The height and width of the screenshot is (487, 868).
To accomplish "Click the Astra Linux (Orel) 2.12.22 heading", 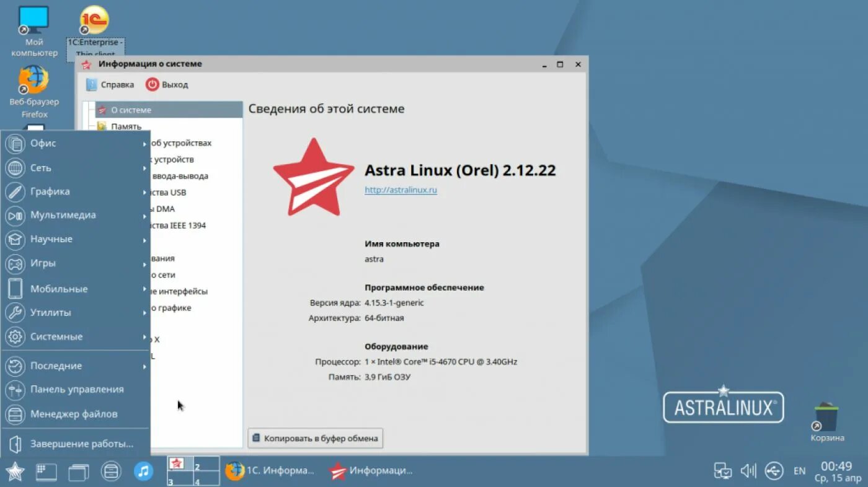I will tap(460, 170).
